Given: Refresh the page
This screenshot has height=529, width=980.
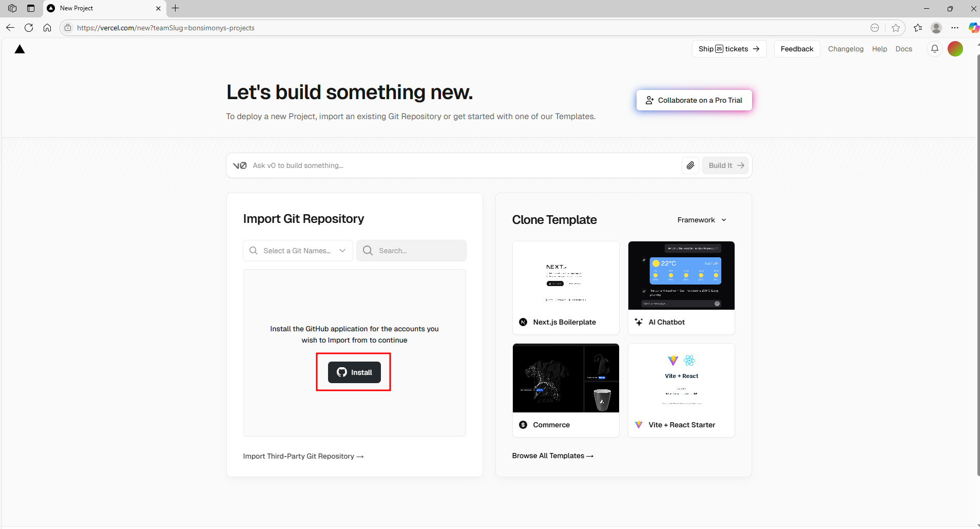Looking at the screenshot, I should click(29, 28).
